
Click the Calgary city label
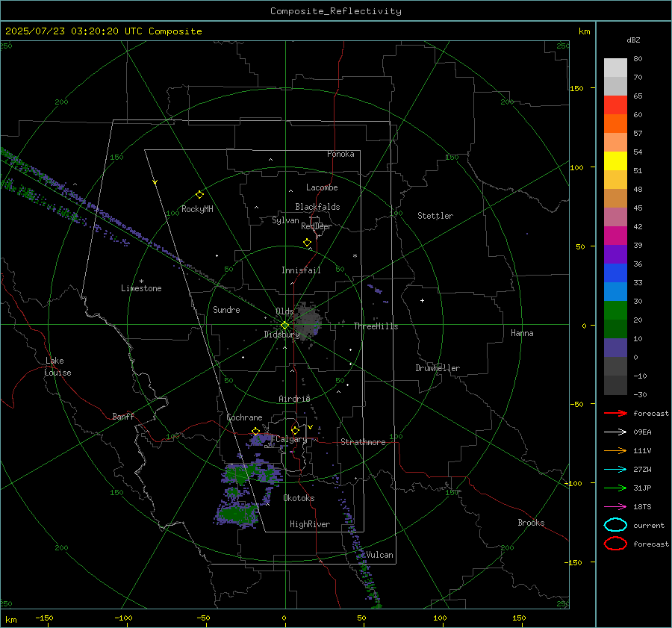(x=291, y=439)
